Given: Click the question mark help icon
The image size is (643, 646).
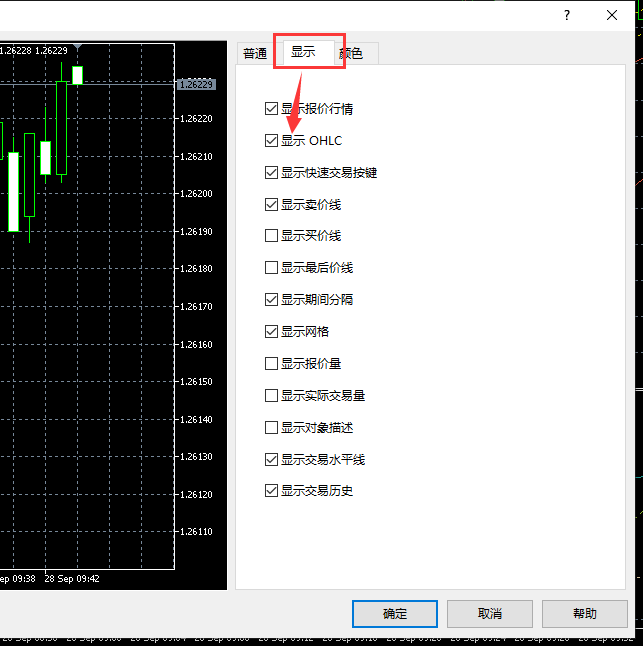Looking at the screenshot, I should (x=567, y=15).
